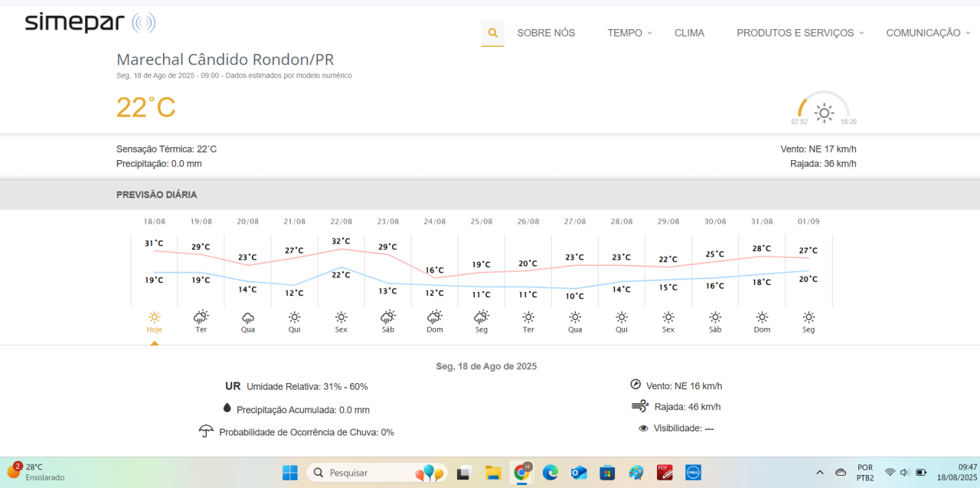Open the COMUNICAÇÃO menu
The height and width of the screenshot is (488, 980).
[923, 33]
